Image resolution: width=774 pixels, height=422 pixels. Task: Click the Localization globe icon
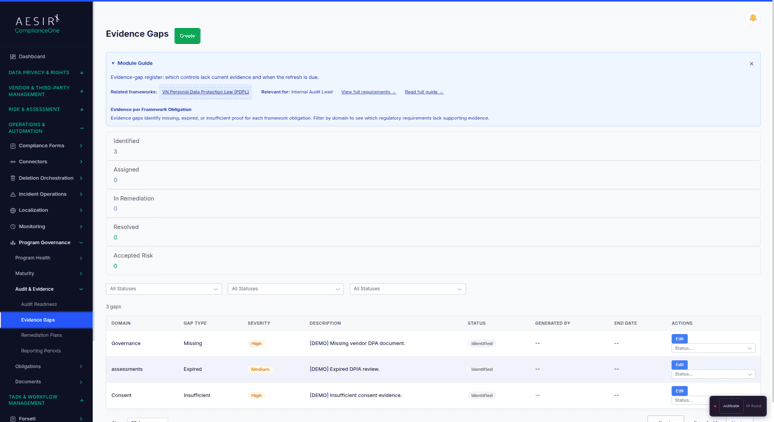(13, 210)
